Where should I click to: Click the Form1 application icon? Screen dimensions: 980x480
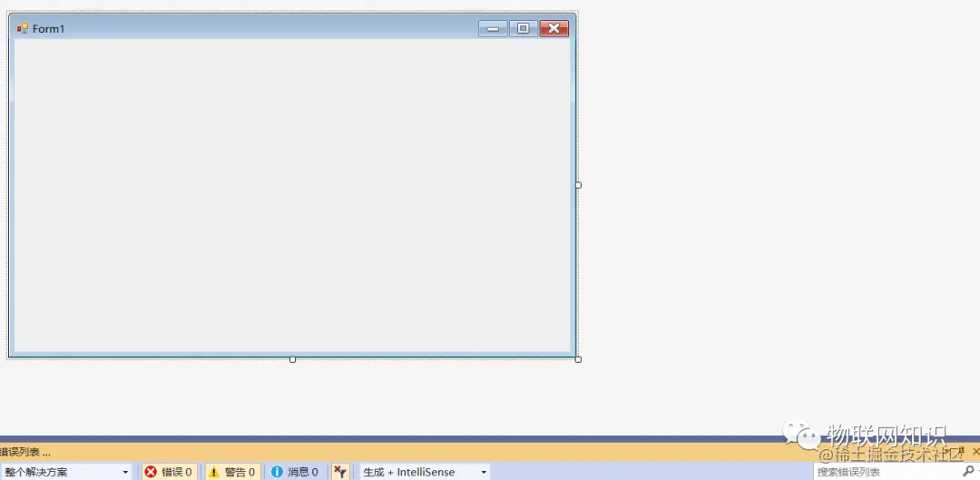(x=23, y=28)
